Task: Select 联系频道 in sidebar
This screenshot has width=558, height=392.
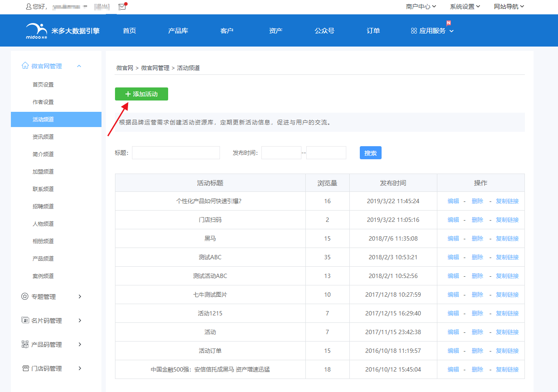Action: coord(43,189)
